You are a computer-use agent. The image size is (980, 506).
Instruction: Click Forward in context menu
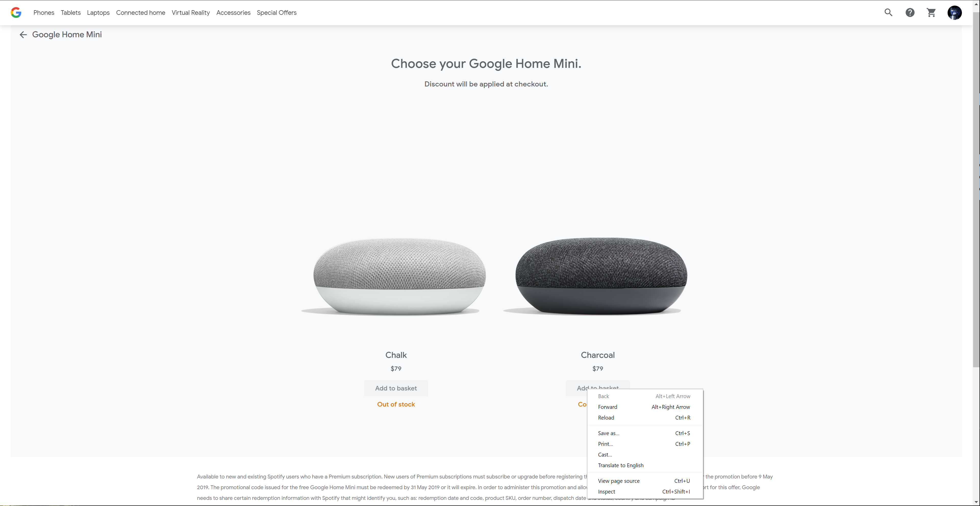point(607,407)
